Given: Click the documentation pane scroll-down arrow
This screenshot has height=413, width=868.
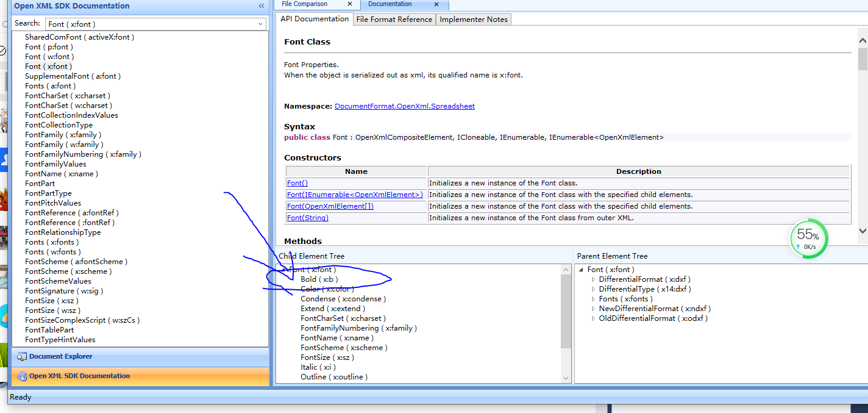Looking at the screenshot, I should click(x=863, y=231).
